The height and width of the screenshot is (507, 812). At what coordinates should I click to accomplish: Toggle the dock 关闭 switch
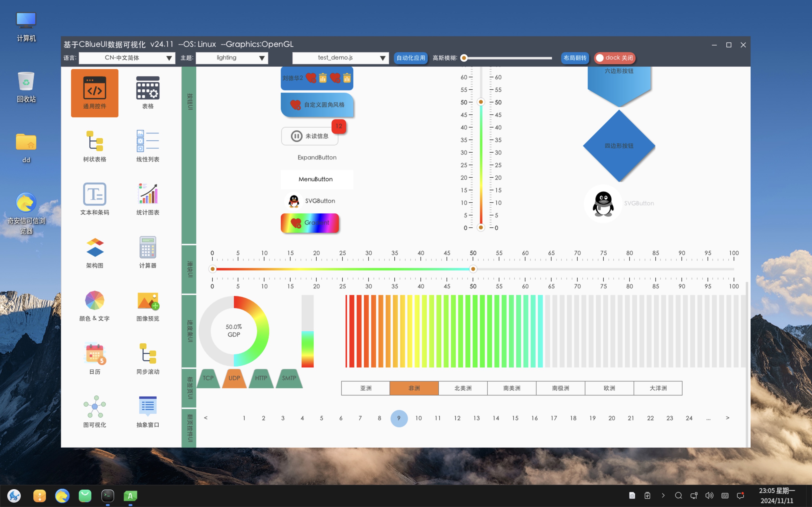point(615,58)
